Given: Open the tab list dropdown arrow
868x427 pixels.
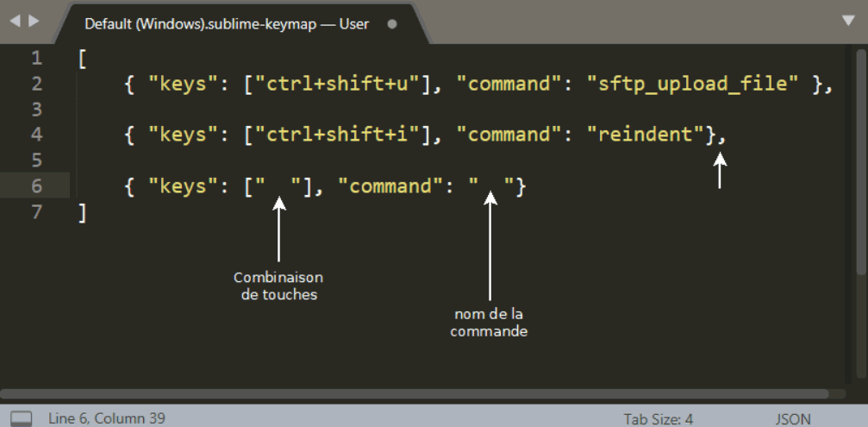Looking at the screenshot, I should [x=849, y=21].
